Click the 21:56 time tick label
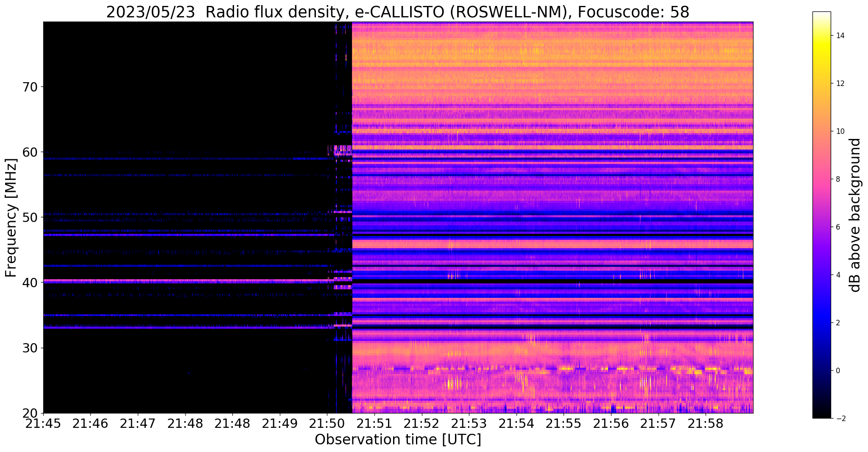868x452 pixels. (611, 423)
